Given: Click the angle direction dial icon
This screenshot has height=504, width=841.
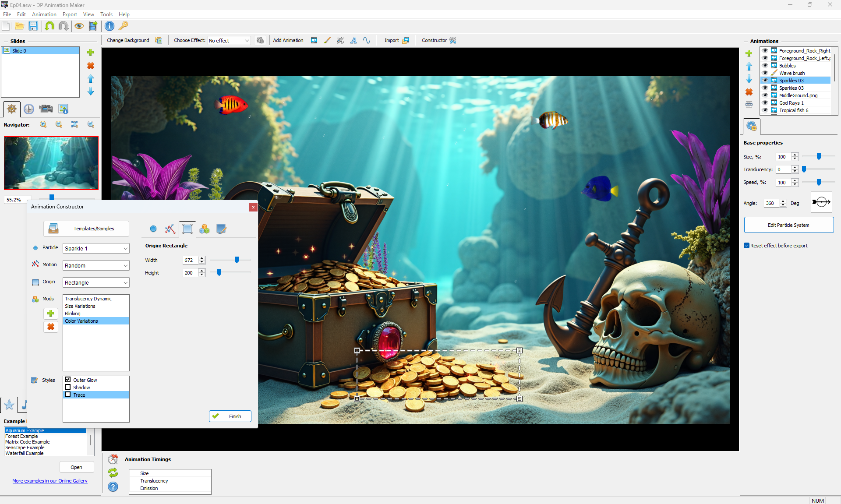Looking at the screenshot, I should [821, 202].
